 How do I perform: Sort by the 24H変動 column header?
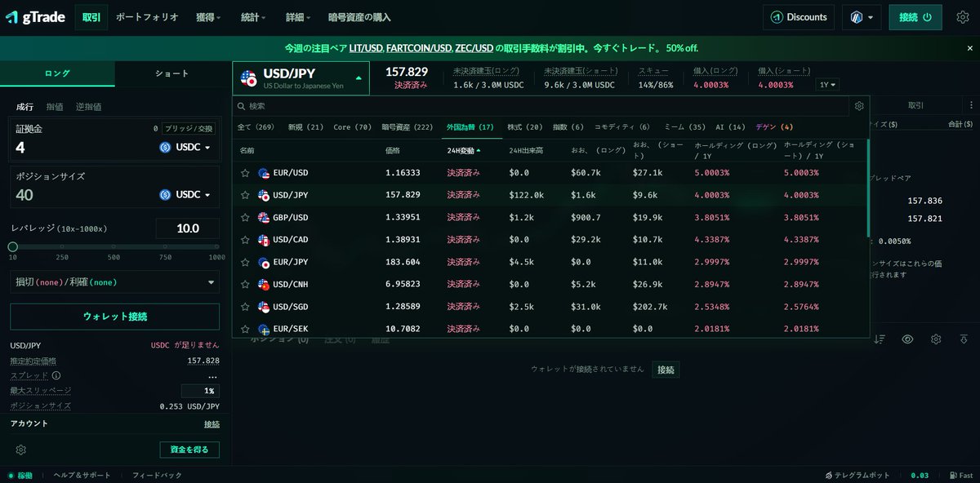pyautogui.click(x=463, y=150)
